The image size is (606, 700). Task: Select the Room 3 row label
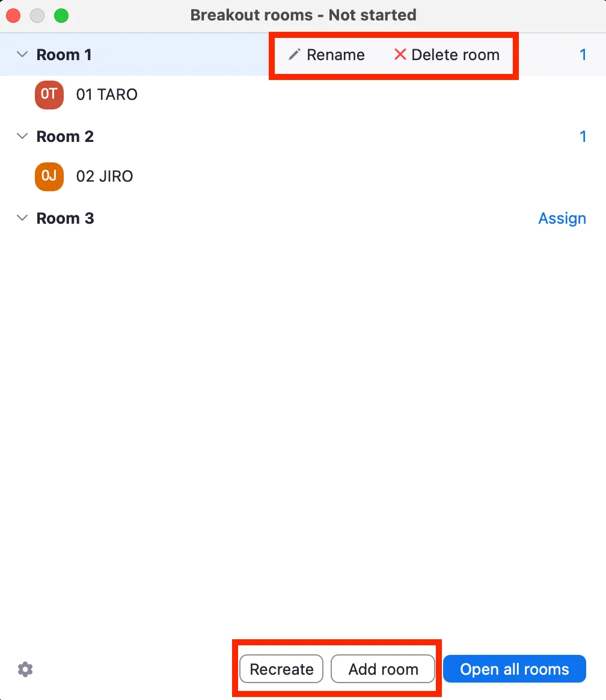click(x=65, y=218)
